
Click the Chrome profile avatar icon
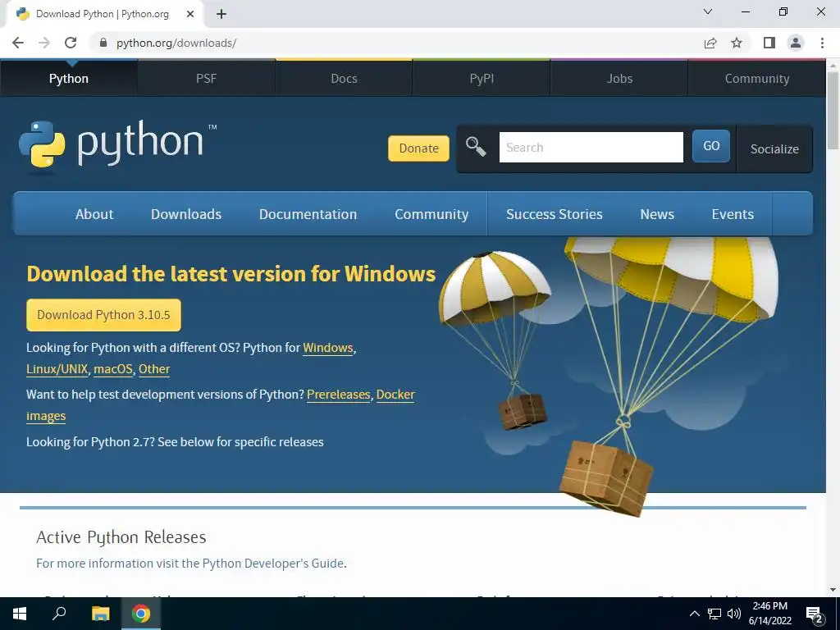pos(796,43)
